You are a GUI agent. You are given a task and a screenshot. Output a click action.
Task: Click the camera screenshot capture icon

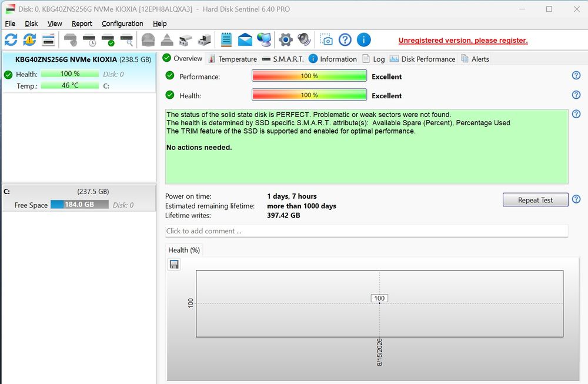coord(326,40)
